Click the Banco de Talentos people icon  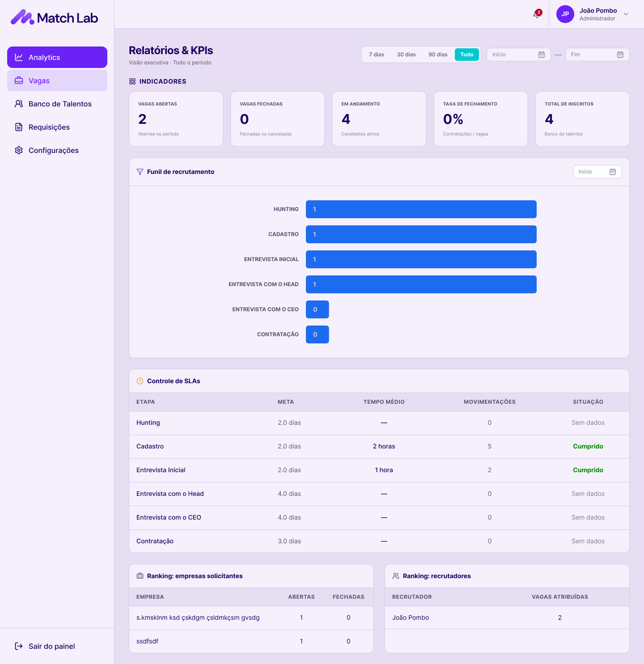pyautogui.click(x=19, y=104)
